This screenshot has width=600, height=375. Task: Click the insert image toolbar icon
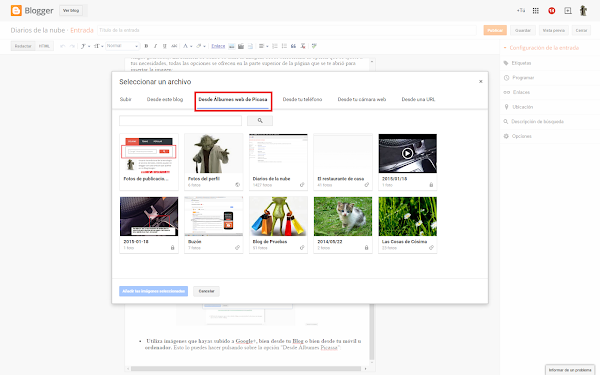[232, 46]
